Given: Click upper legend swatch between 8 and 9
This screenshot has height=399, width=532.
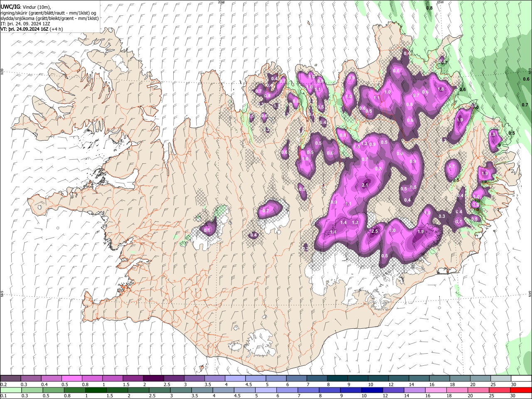Looking at the screenshot, I should [337, 379].
